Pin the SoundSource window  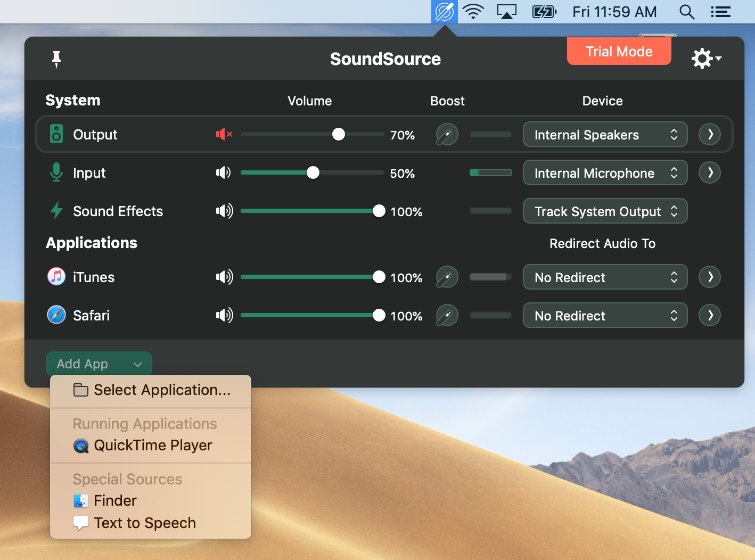click(x=56, y=59)
